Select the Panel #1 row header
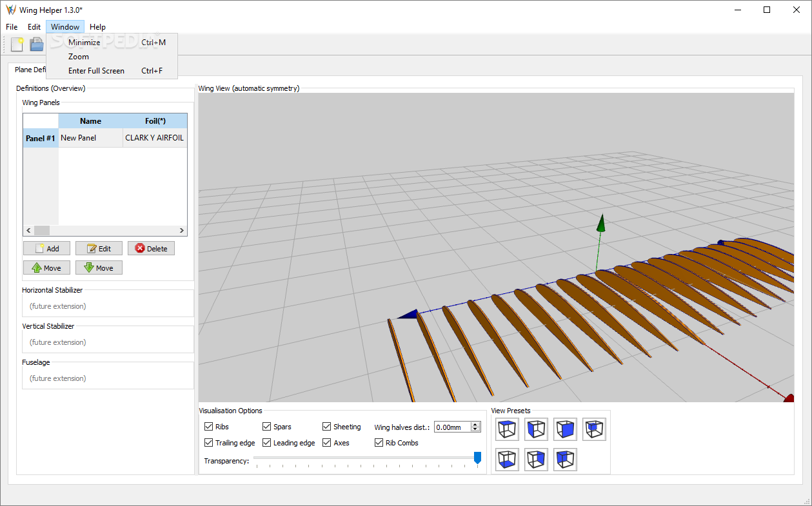The height and width of the screenshot is (506, 812). [x=41, y=138]
